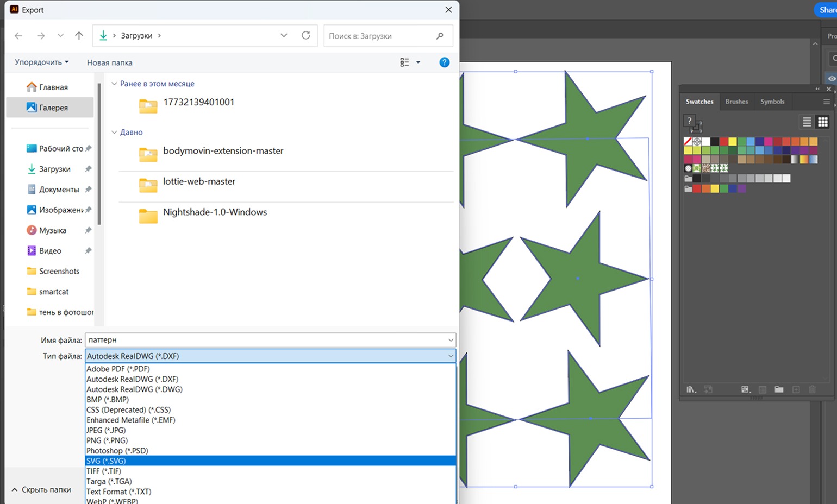
Task: Choose JPEG (*.JPG) file type
Action: pos(270,430)
